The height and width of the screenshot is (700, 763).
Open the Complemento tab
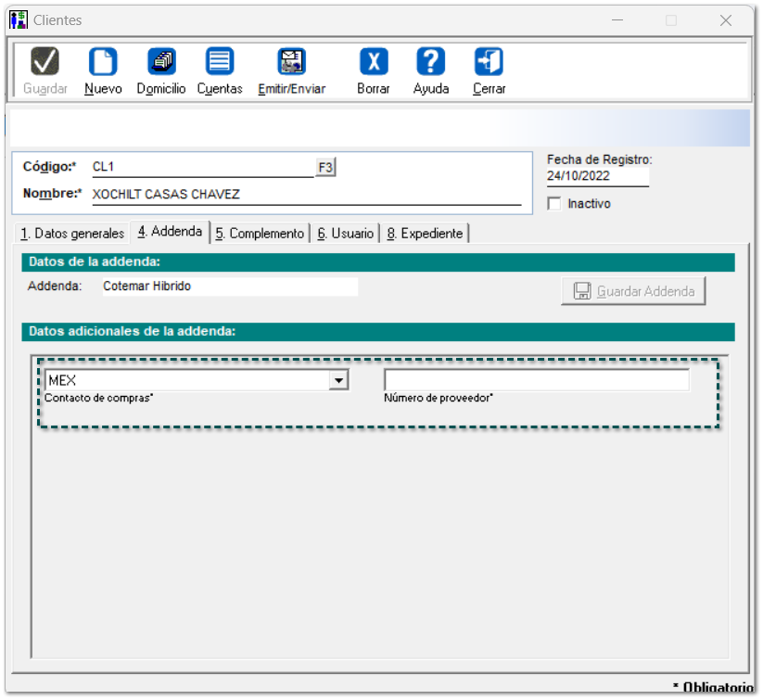pyautogui.click(x=260, y=234)
